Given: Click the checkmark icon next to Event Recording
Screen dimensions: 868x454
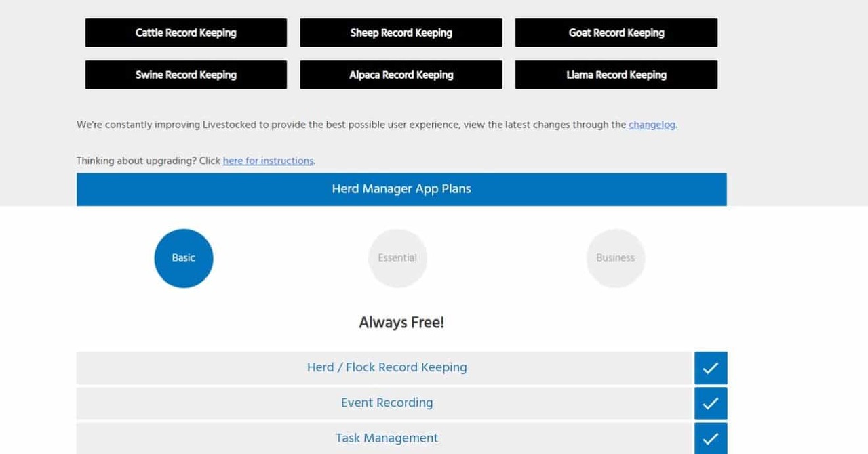Looking at the screenshot, I should 710,403.
